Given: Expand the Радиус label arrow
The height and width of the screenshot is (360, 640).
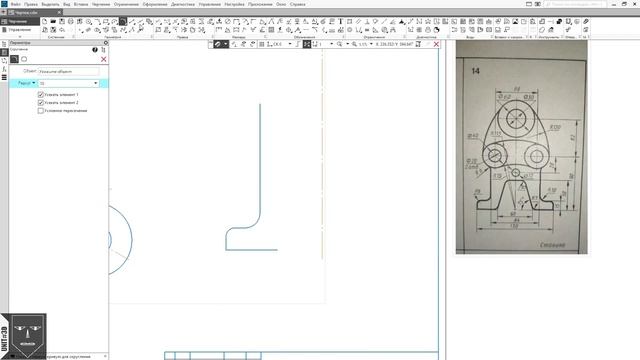Looking at the screenshot, I should tap(34, 83).
